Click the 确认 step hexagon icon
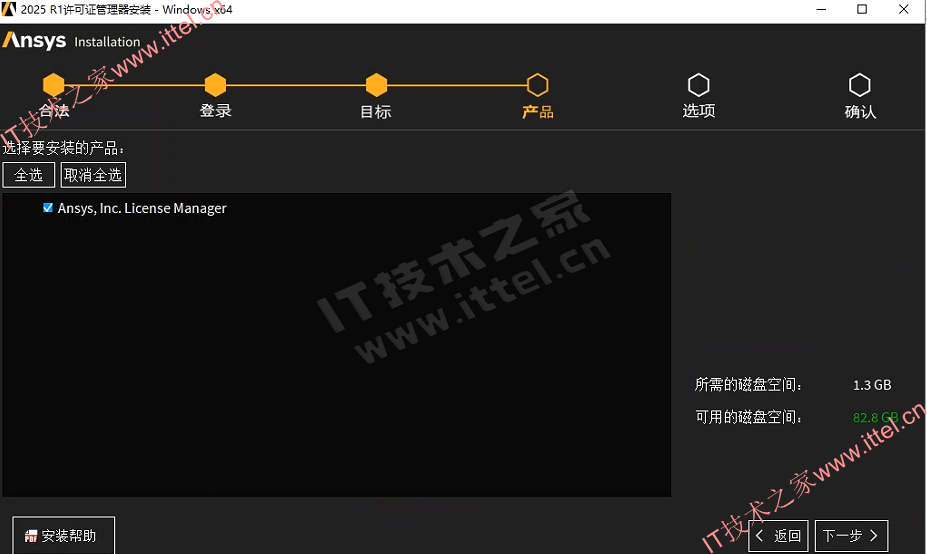 coord(860,85)
